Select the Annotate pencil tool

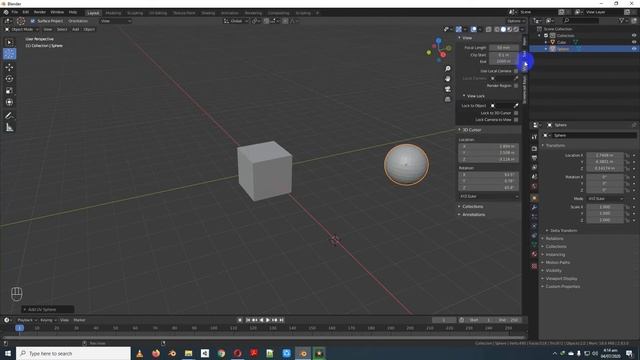[x=9, y=116]
